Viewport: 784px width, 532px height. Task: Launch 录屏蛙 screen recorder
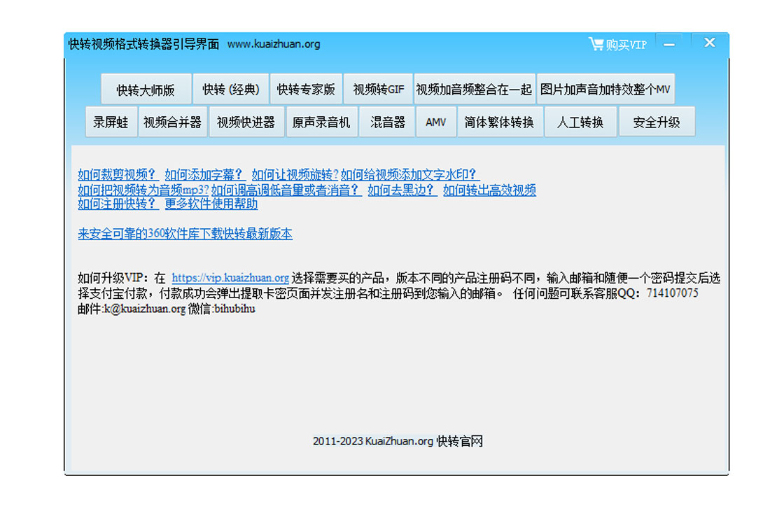coord(111,122)
